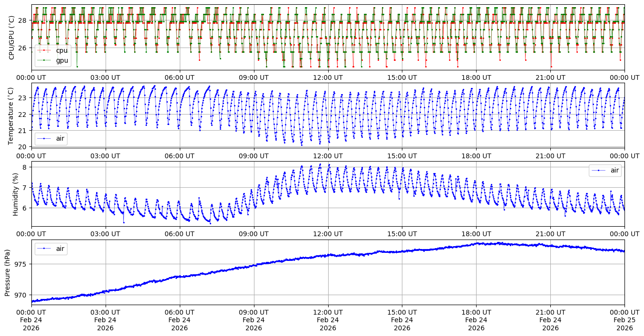Click 18:00 UT Feb 24 label under Pressure plot
644x336 pixels.
(476, 320)
